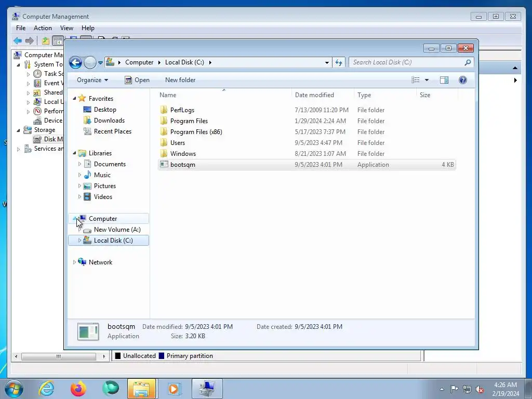Create a New folder
Viewport: 532px width, 399px height.
180,80
